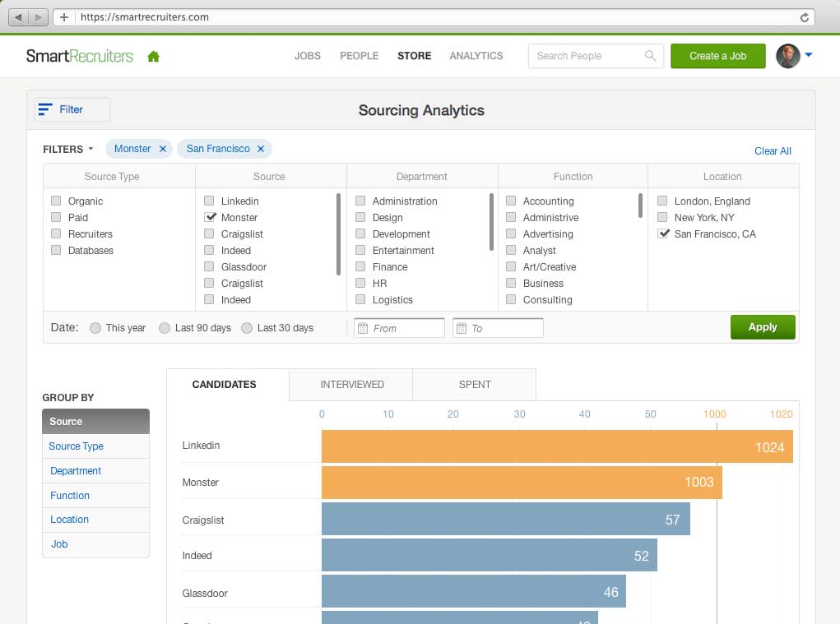
Task: Check the Glassdoor source checkbox
Action: 209,266
